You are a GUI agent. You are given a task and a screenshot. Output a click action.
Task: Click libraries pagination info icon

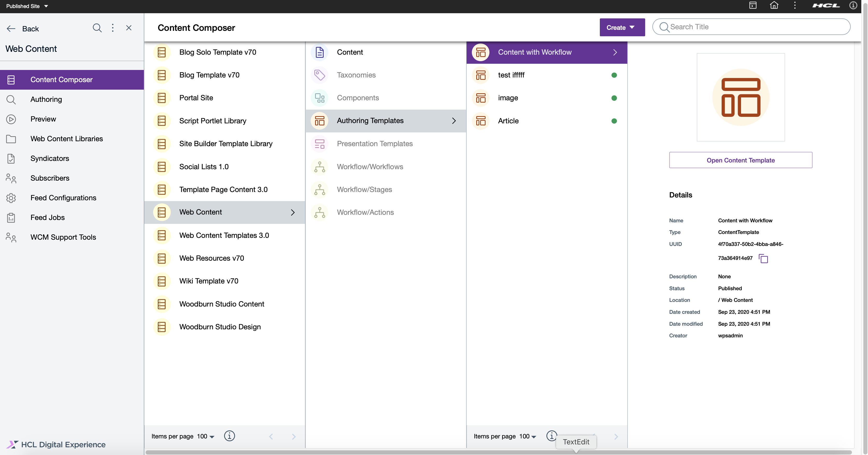click(x=230, y=436)
